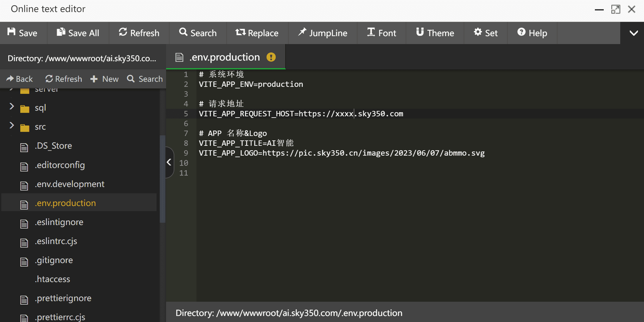This screenshot has height=322, width=644.
Task: Expand the toolbar dropdown chevron
Action: pyautogui.click(x=634, y=33)
